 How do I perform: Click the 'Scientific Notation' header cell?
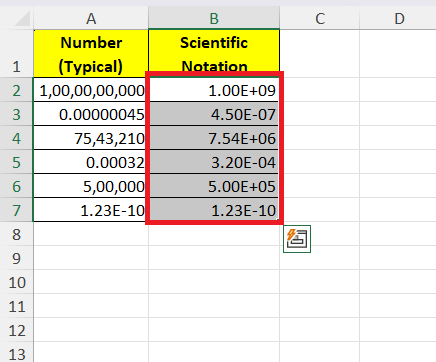point(214,54)
